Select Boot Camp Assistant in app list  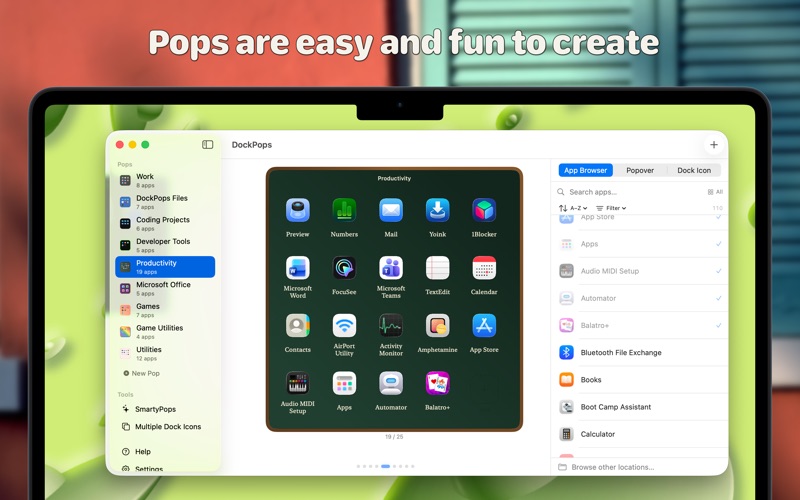pyautogui.click(x=640, y=407)
